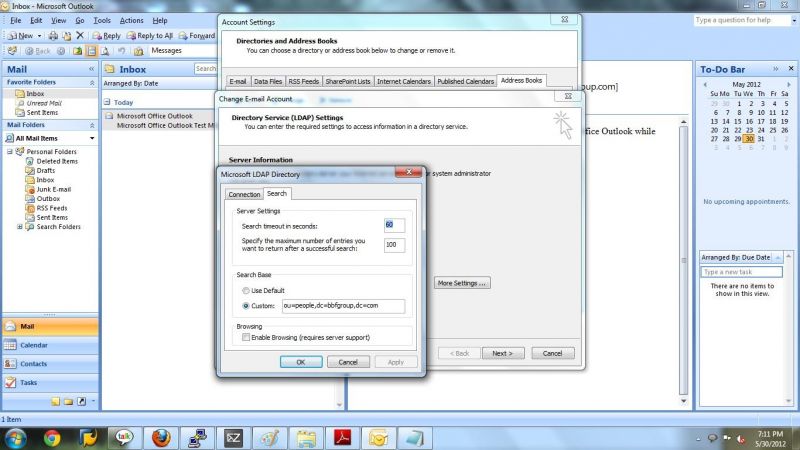
Task: Select Junk E-mail folder
Action: [53, 189]
